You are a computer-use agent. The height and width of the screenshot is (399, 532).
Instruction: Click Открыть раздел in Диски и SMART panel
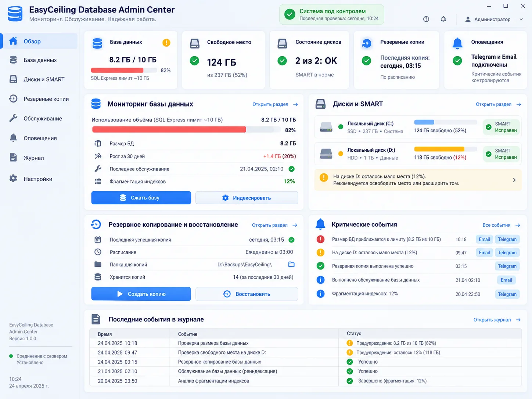click(x=498, y=104)
